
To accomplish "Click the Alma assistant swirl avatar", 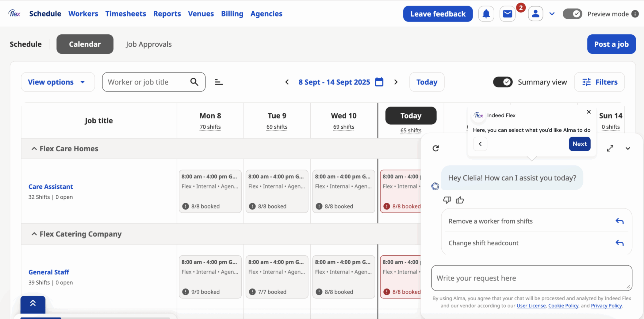I will click(435, 186).
